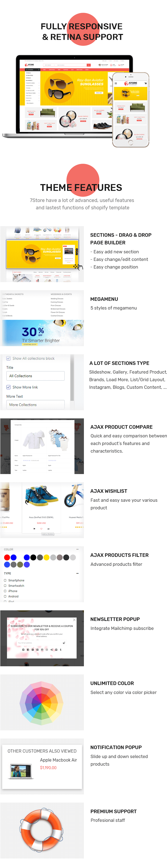Open the Cocktail Dresses megamenu item
167x868 pixels.
[x=57, y=316]
